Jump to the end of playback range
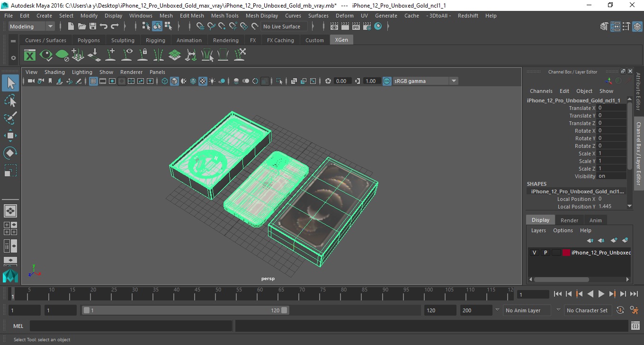Viewport: 644px width, 345px height. click(634, 294)
